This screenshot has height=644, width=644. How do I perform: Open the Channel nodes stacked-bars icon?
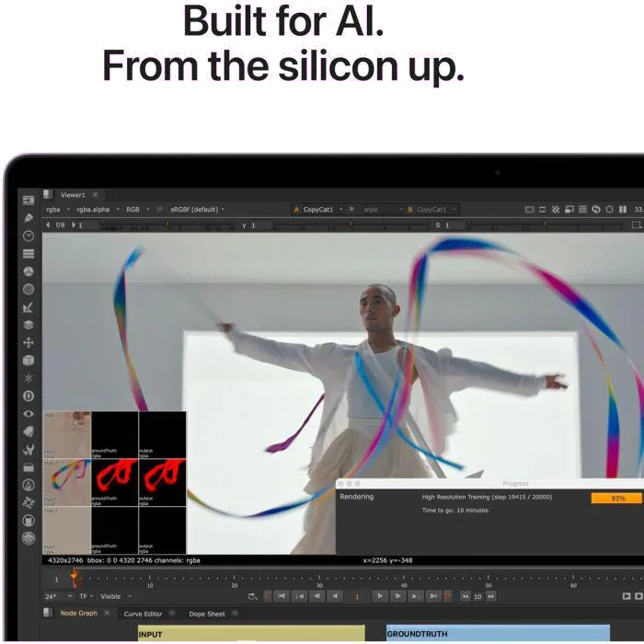[29, 253]
